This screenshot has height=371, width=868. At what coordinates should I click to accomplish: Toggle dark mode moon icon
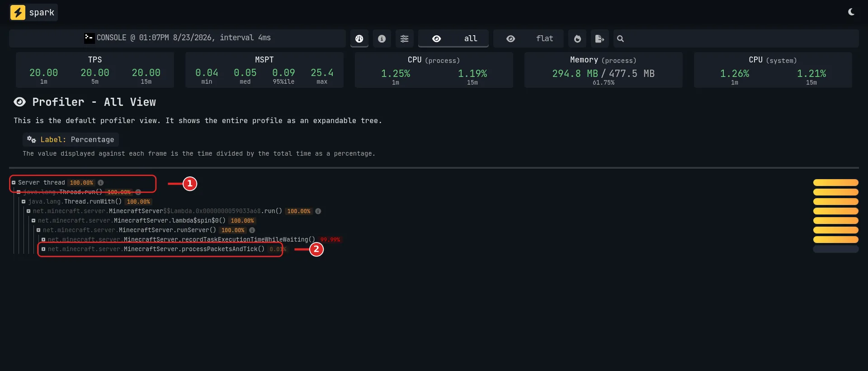point(851,12)
